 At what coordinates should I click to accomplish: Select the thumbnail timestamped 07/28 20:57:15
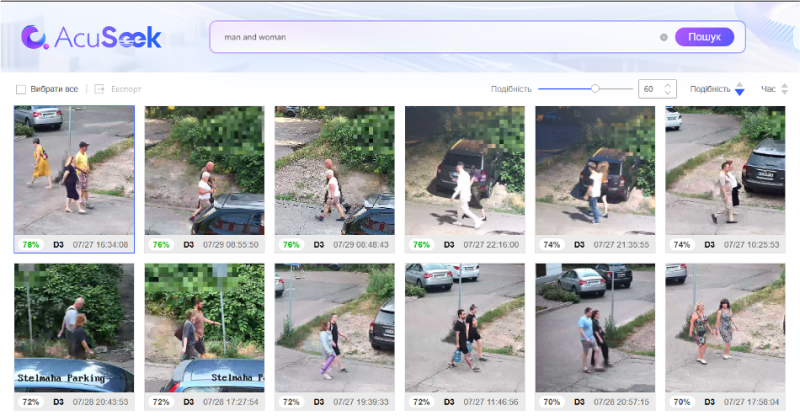click(594, 328)
